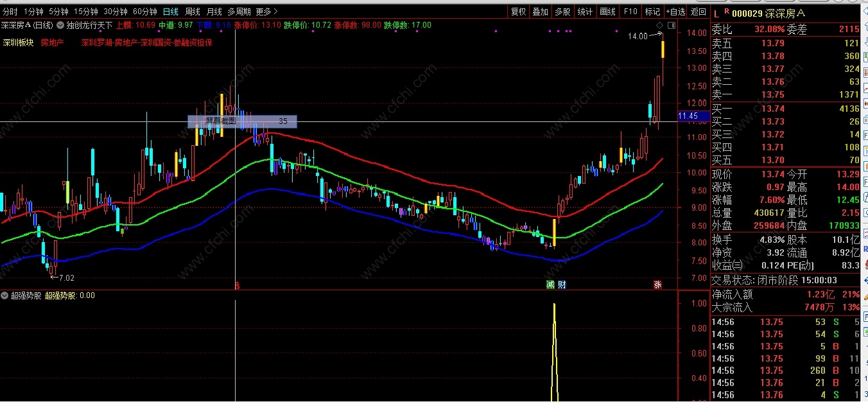Click the 大宗流入 7478万 row
Screen dimensions: 868x404
[x=785, y=307]
